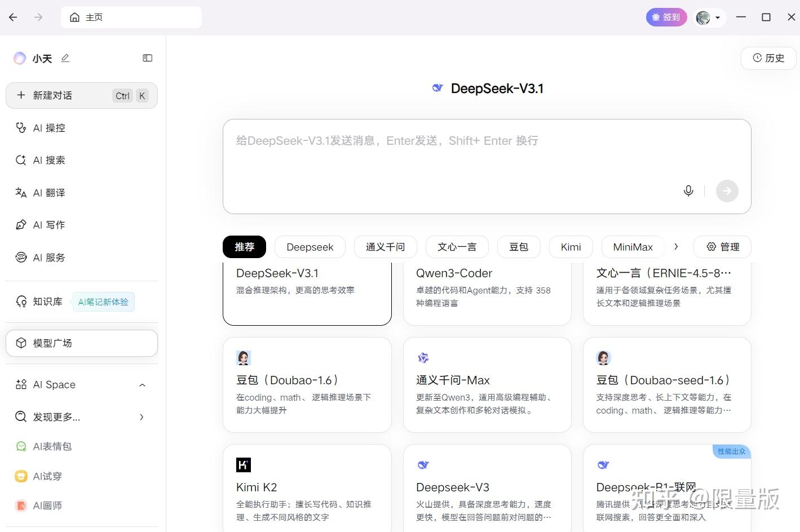Click the 通义千问-Max card title
Screen dimensions: 800x532
tap(453, 380)
